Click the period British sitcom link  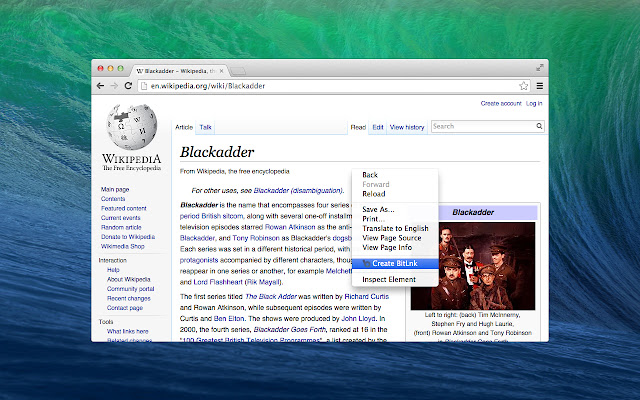pyautogui.click(x=211, y=216)
